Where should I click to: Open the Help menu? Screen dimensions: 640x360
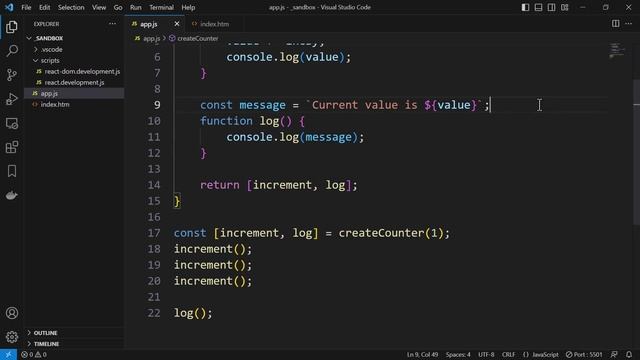coord(188,7)
